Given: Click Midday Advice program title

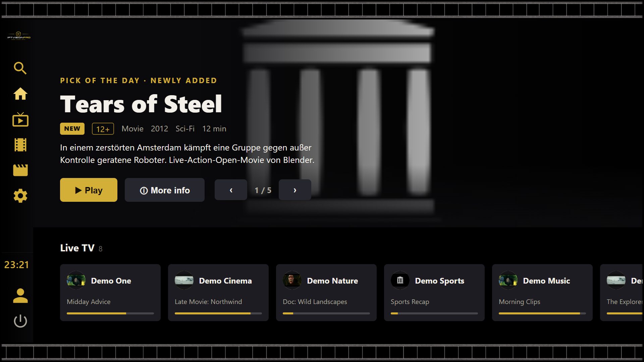Looking at the screenshot, I should (x=89, y=302).
